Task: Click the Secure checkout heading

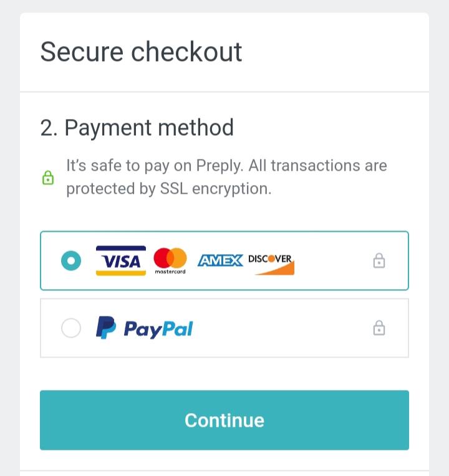Action: click(141, 52)
